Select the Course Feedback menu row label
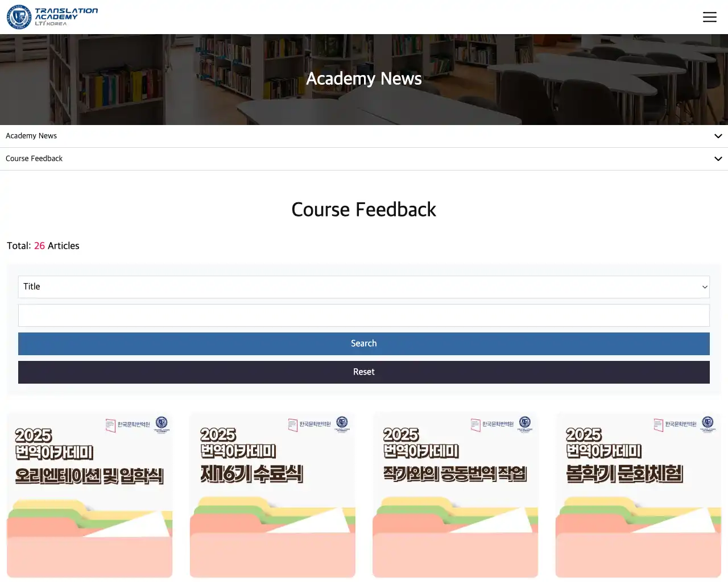Screen dimensions: 728x582 (x=34, y=159)
